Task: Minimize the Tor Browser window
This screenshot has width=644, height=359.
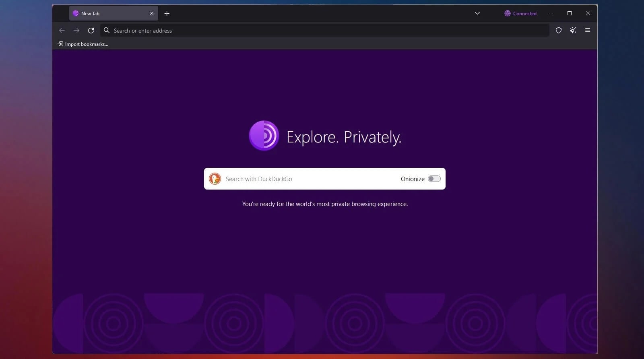Action: click(551, 13)
